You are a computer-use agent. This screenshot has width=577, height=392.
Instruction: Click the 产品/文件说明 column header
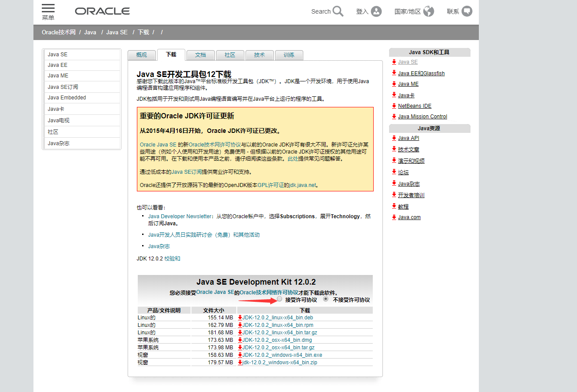[164, 310]
